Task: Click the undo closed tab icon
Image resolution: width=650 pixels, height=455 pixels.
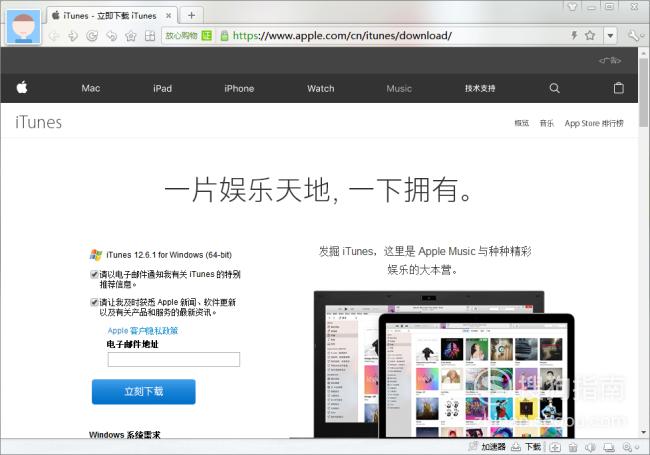Action: click(112, 36)
